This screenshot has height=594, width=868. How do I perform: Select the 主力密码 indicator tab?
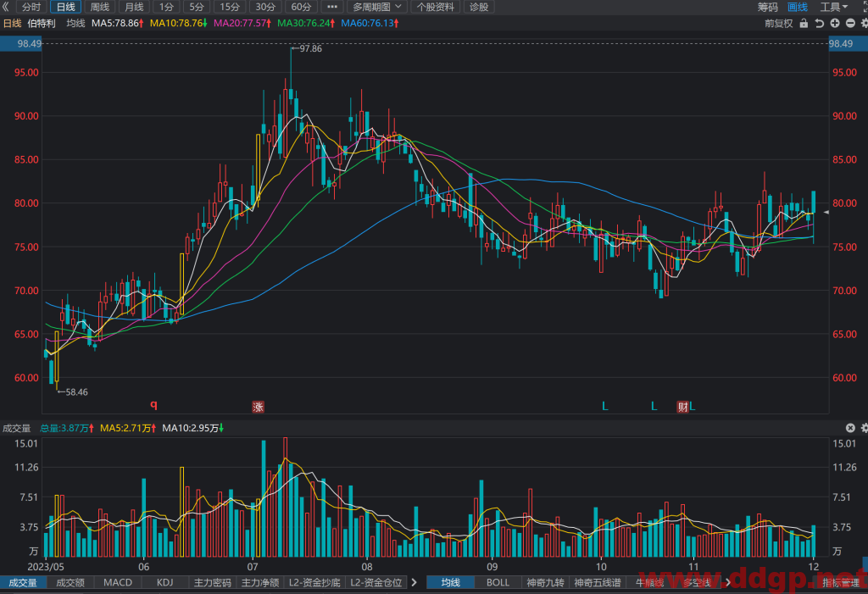point(213,582)
